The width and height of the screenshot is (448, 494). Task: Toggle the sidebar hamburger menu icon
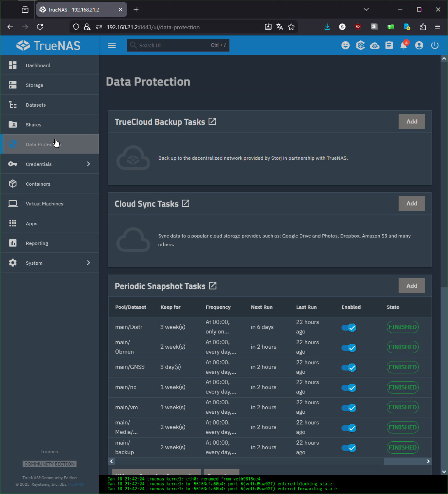112,45
